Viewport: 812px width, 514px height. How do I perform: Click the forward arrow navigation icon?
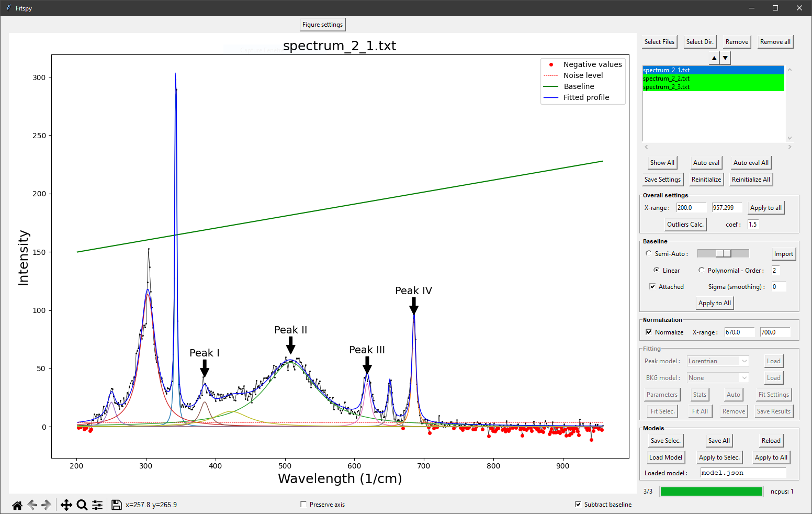pos(46,505)
